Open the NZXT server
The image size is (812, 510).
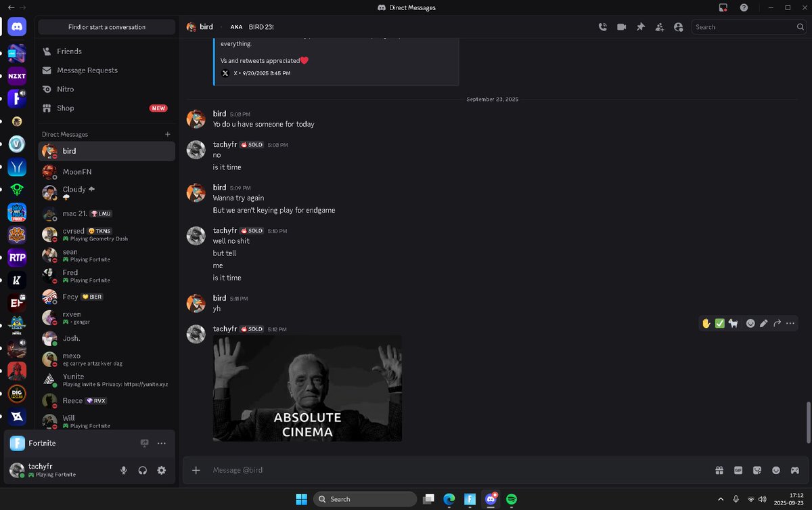(x=17, y=76)
